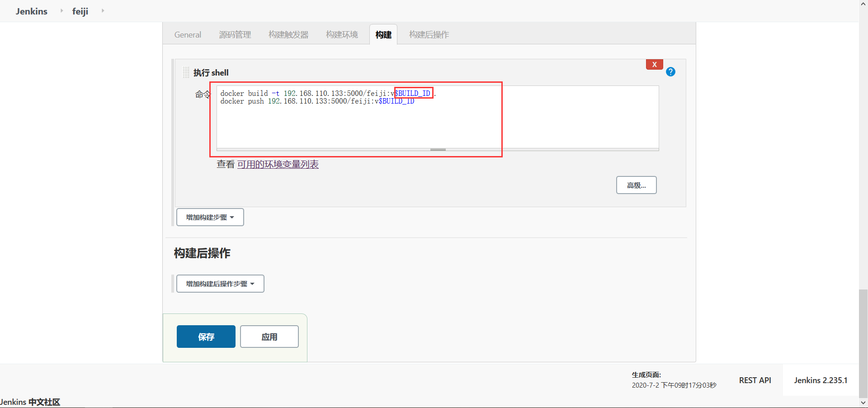Click the blue help question mark icon
The image size is (868, 408).
(x=670, y=72)
